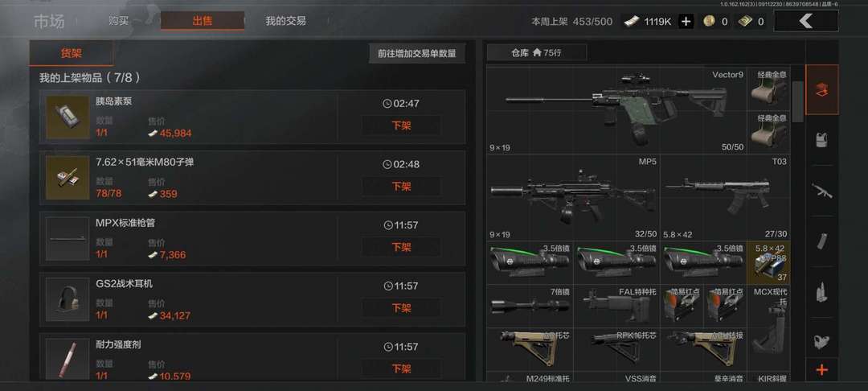Screen dimensions: 868x391
Task: Select the magazine category icon
Action: pyautogui.click(x=822, y=241)
